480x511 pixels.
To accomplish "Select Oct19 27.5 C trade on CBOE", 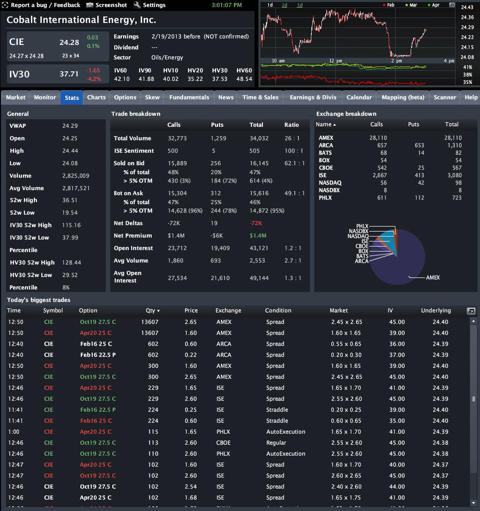I will pos(237,443).
